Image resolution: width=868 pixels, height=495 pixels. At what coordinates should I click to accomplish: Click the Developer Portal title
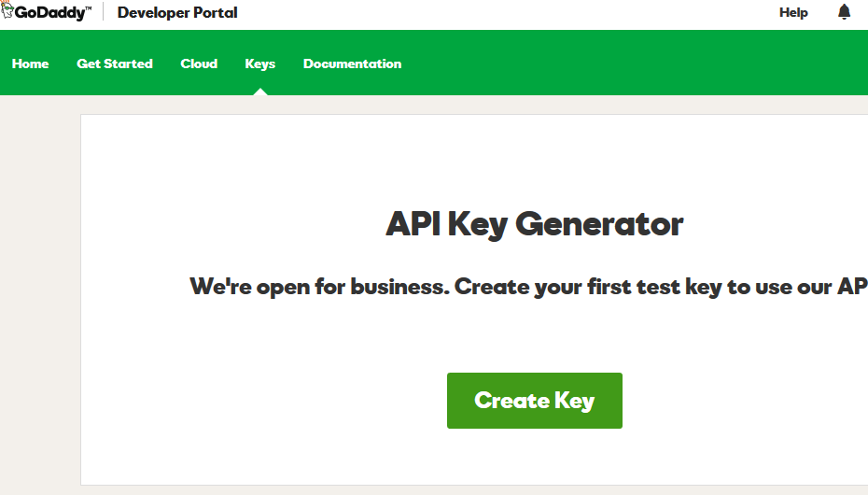(177, 13)
